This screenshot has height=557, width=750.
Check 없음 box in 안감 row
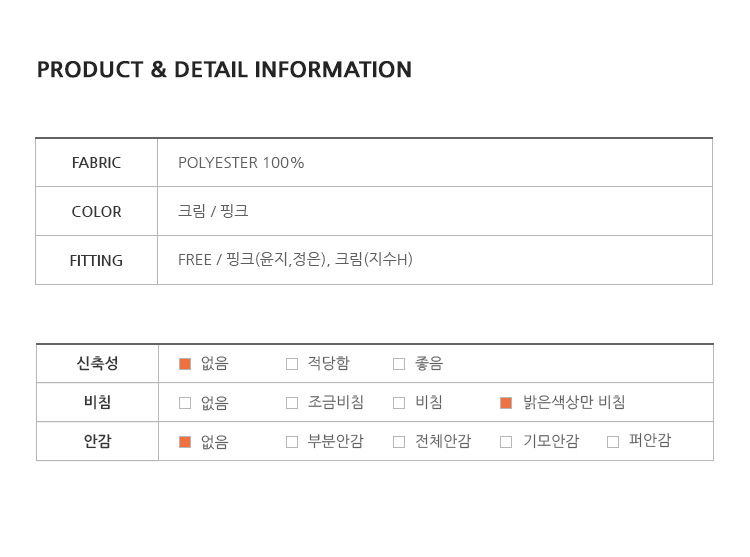(185, 441)
